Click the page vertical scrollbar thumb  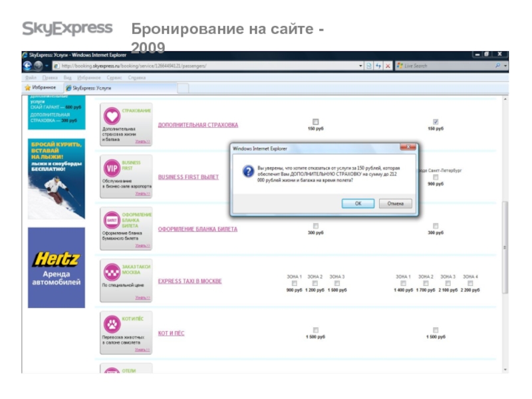pos(505,247)
